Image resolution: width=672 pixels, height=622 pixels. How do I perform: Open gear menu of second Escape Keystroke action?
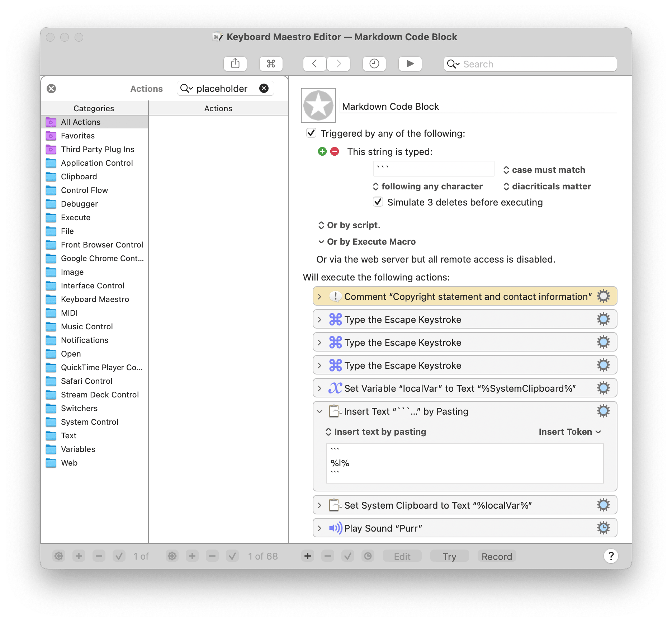coord(603,342)
